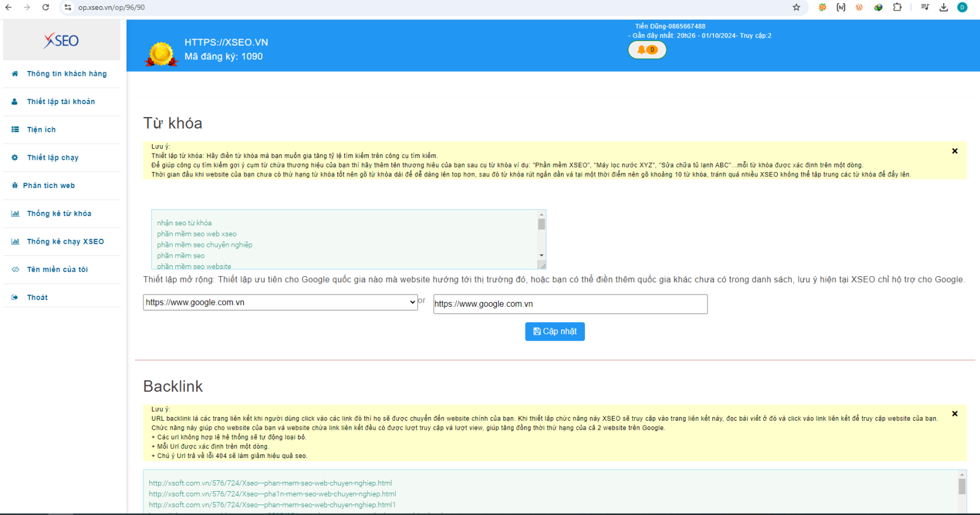Image resolution: width=980 pixels, height=515 pixels.
Task: Bookmark this page with star icon
Action: (796, 7)
